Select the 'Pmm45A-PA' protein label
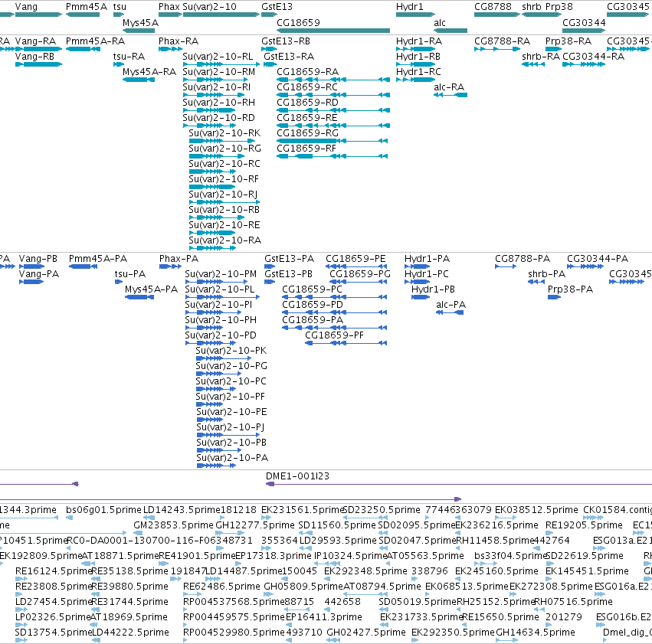The height and width of the screenshot is (644, 652). pyautogui.click(x=98, y=259)
